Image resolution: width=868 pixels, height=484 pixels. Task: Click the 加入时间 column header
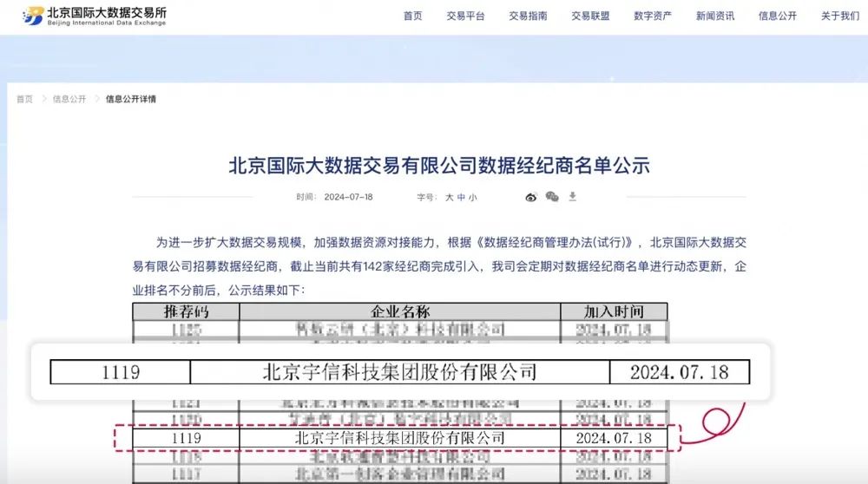tap(614, 311)
